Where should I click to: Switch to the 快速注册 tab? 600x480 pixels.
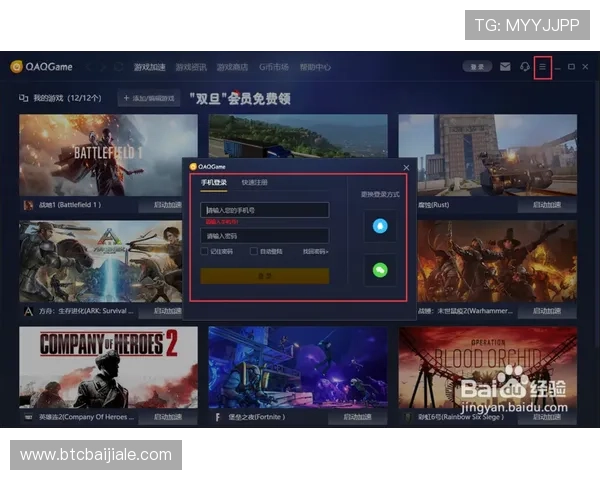(254, 183)
